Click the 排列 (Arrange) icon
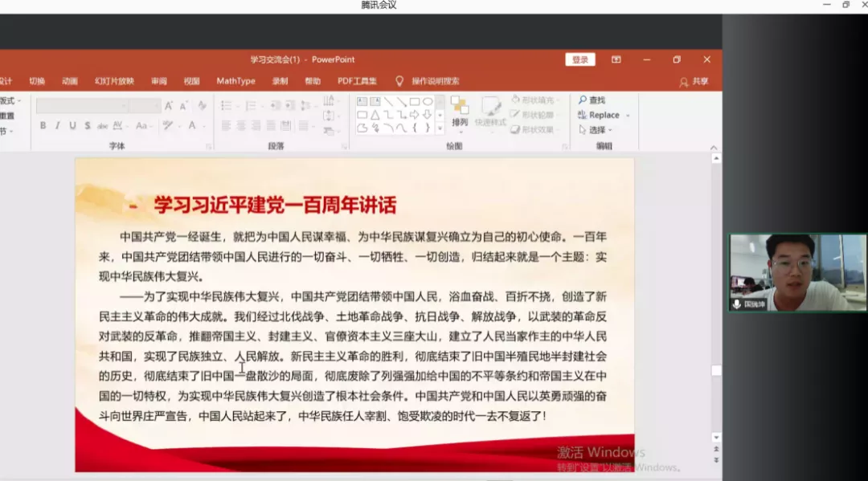 pos(459,112)
